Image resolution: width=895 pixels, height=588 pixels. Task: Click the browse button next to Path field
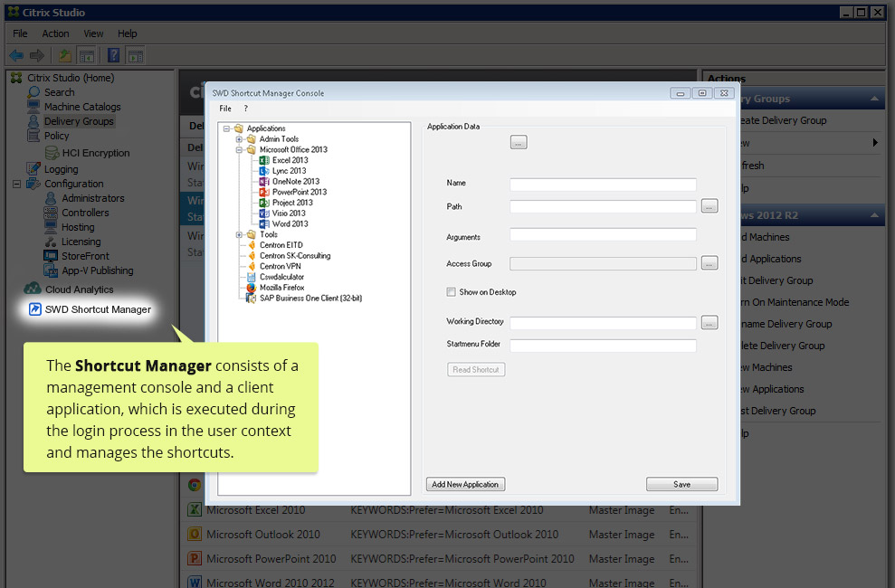709,206
